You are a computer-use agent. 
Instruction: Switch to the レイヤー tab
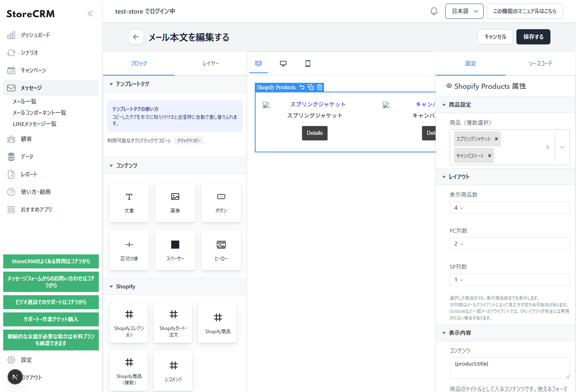[211, 64]
